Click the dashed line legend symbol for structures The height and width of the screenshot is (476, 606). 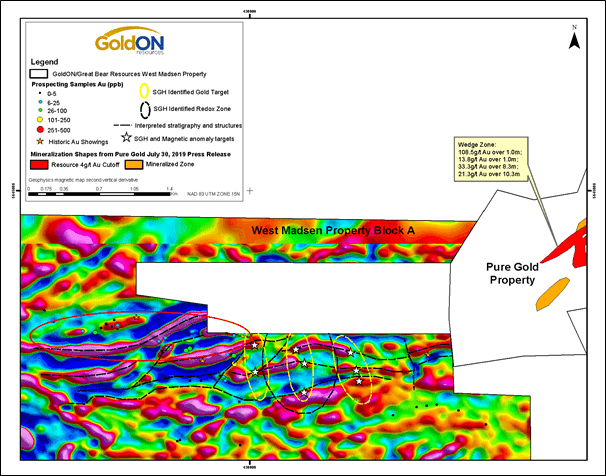(x=123, y=126)
